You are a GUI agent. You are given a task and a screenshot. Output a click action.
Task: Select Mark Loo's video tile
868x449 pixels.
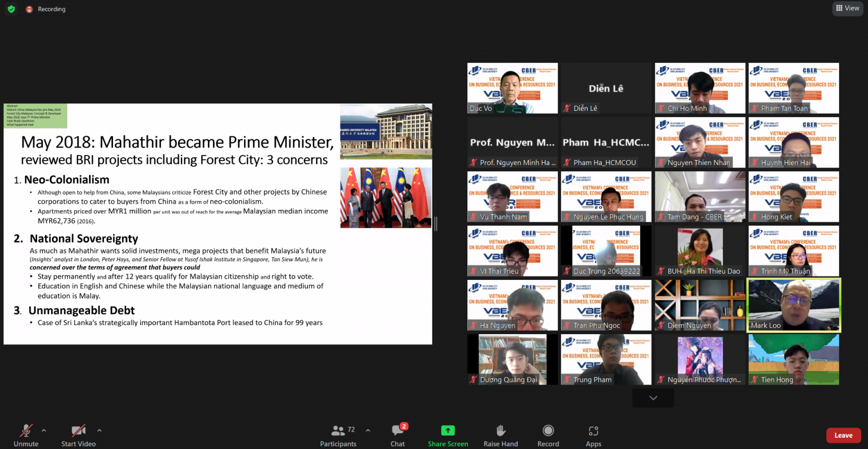click(793, 305)
